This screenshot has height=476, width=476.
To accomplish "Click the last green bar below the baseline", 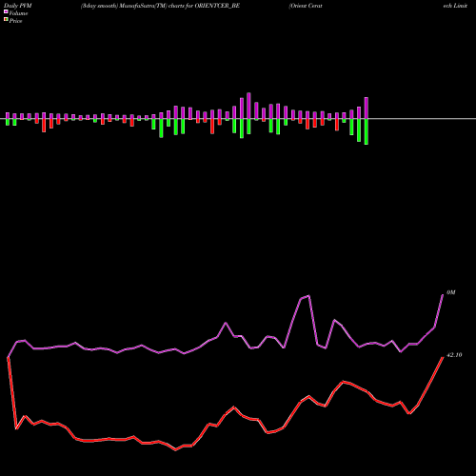I will click(367, 131).
